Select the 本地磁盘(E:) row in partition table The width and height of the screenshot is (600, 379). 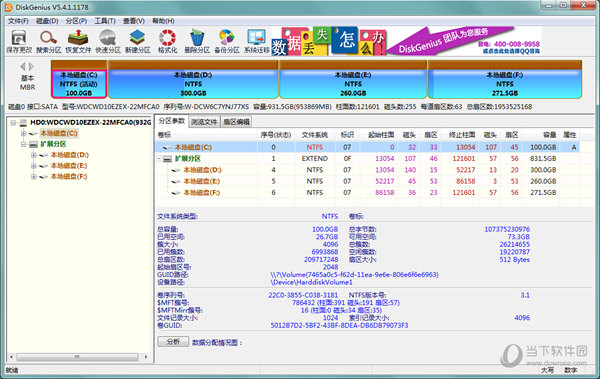point(367,181)
